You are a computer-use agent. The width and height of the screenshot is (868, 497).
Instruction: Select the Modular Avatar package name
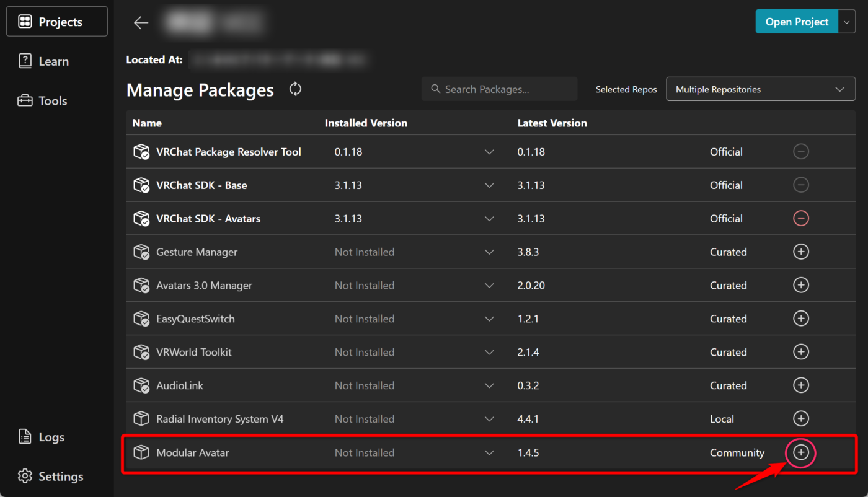(x=193, y=453)
